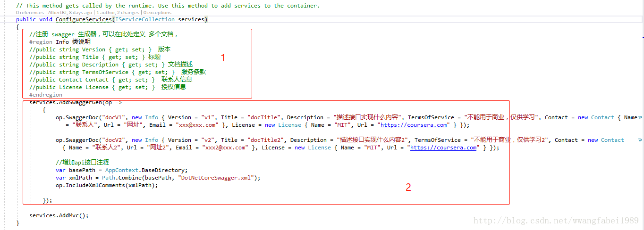Place cursor on '#region Info' line
This screenshot has width=644, height=230.
click(x=60, y=42)
